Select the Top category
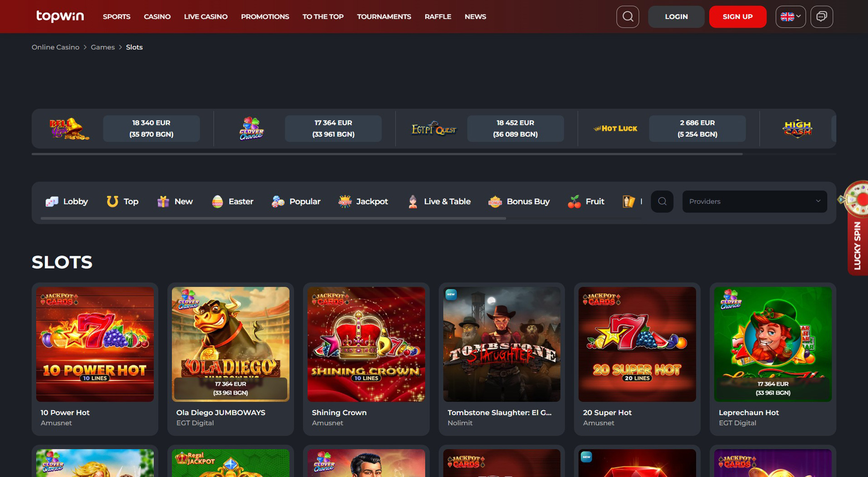This screenshot has width=868, height=477. click(x=122, y=201)
